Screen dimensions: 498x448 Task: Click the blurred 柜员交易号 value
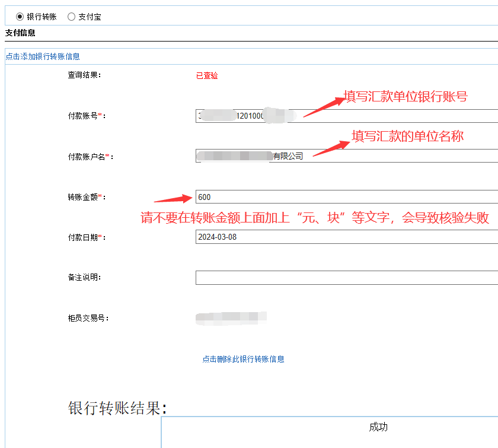click(231, 318)
